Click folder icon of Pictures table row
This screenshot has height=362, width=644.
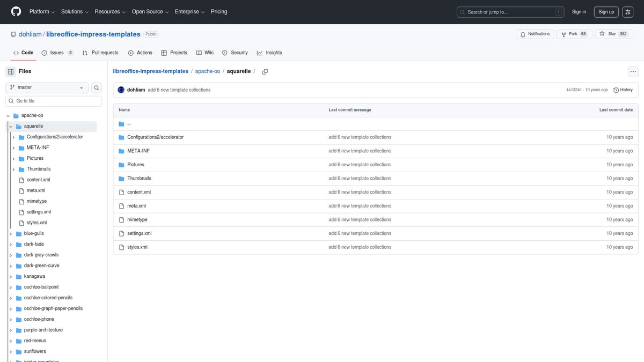click(121, 165)
